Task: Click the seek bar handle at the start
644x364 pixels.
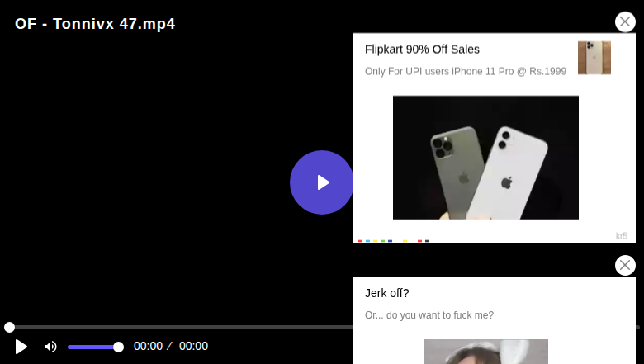Action: (x=9, y=327)
